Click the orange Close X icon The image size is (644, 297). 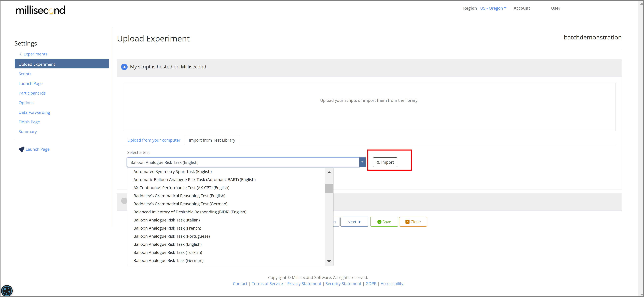click(407, 222)
